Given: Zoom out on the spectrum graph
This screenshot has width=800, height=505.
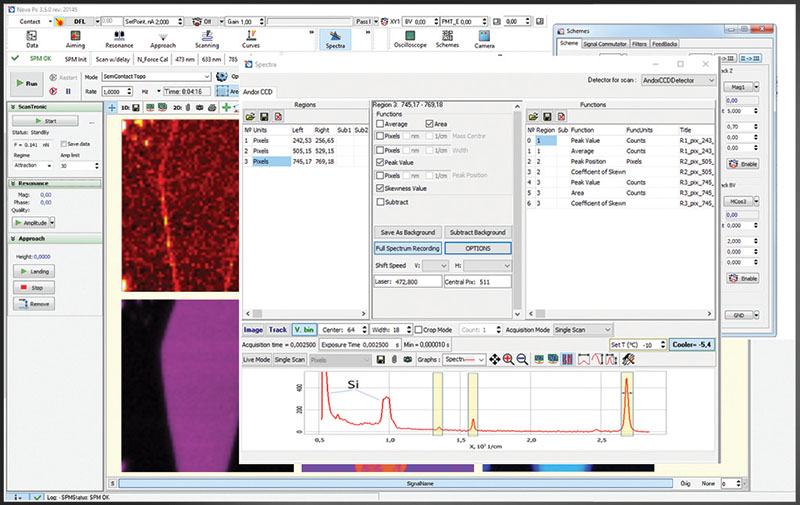Looking at the screenshot, I should pyautogui.click(x=521, y=358).
